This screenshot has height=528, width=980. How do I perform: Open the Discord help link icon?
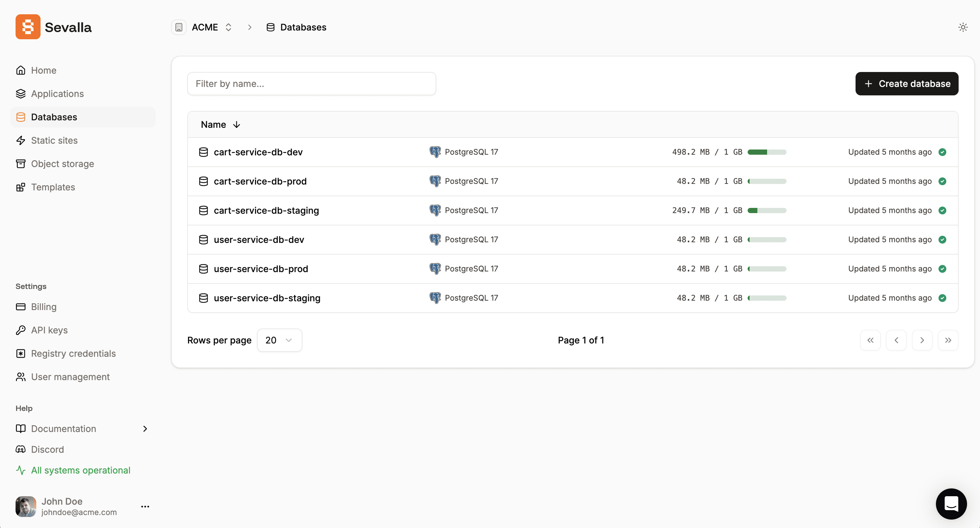pyautogui.click(x=21, y=449)
